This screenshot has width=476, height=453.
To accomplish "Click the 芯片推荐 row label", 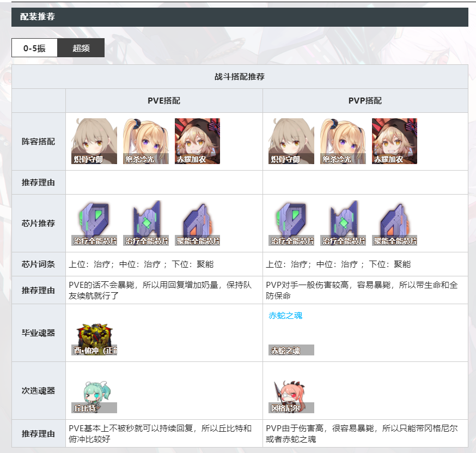I will 38,224.
